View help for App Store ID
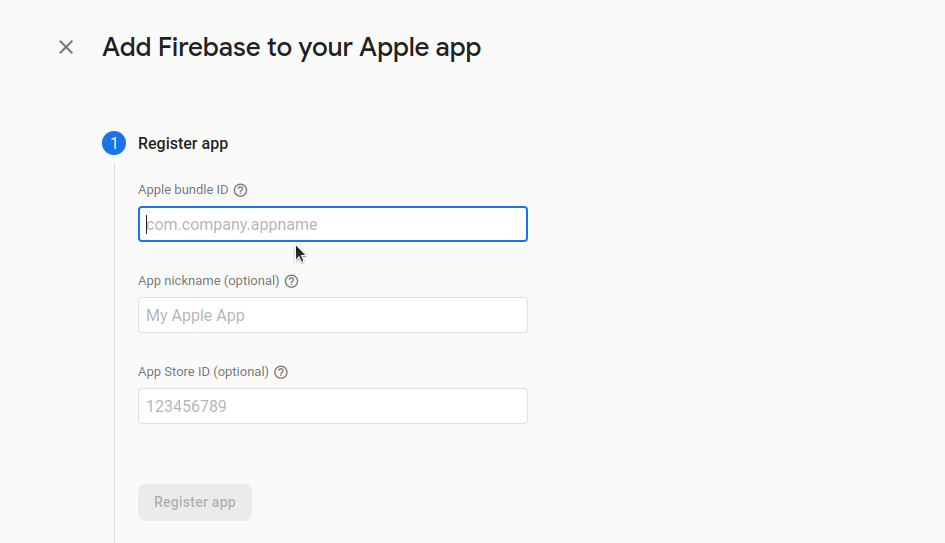The image size is (945, 543). pyautogui.click(x=281, y=372)
